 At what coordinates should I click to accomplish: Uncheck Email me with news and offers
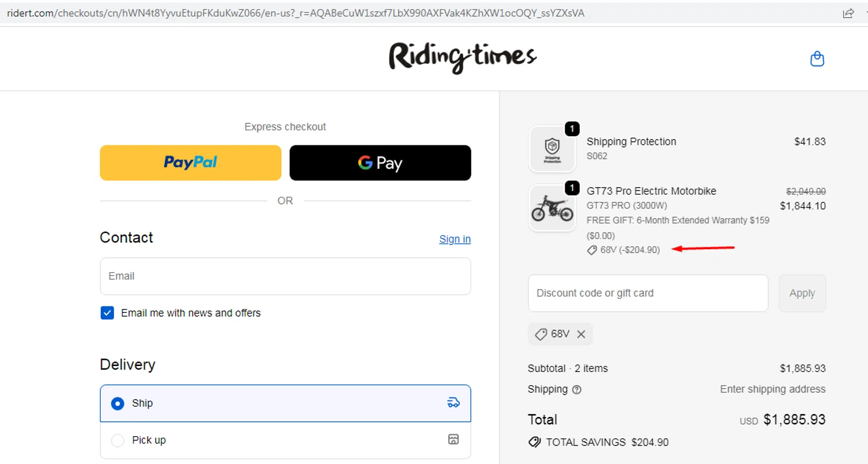pos(107,313)
